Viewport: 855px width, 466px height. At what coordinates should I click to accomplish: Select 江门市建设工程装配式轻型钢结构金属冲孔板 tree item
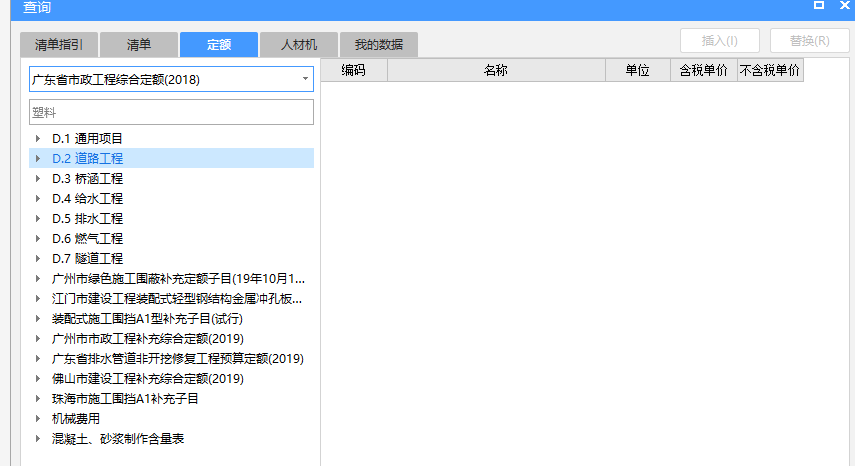[177, 299]
